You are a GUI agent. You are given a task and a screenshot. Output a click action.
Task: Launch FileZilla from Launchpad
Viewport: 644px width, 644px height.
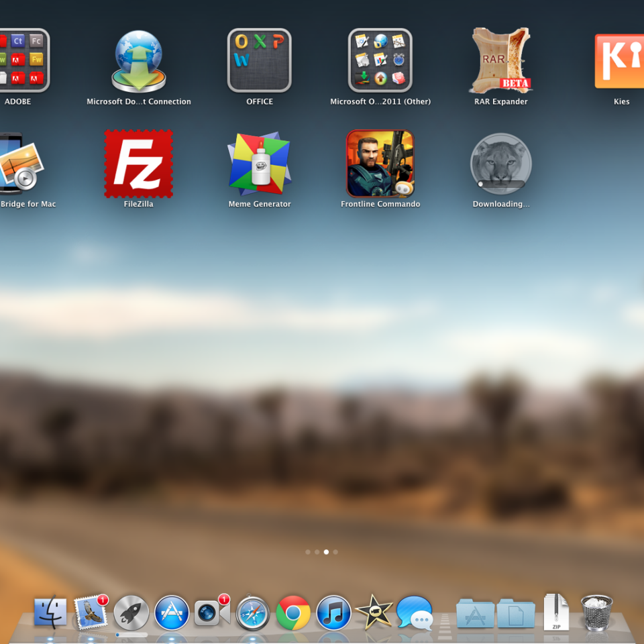pos(138,164)
